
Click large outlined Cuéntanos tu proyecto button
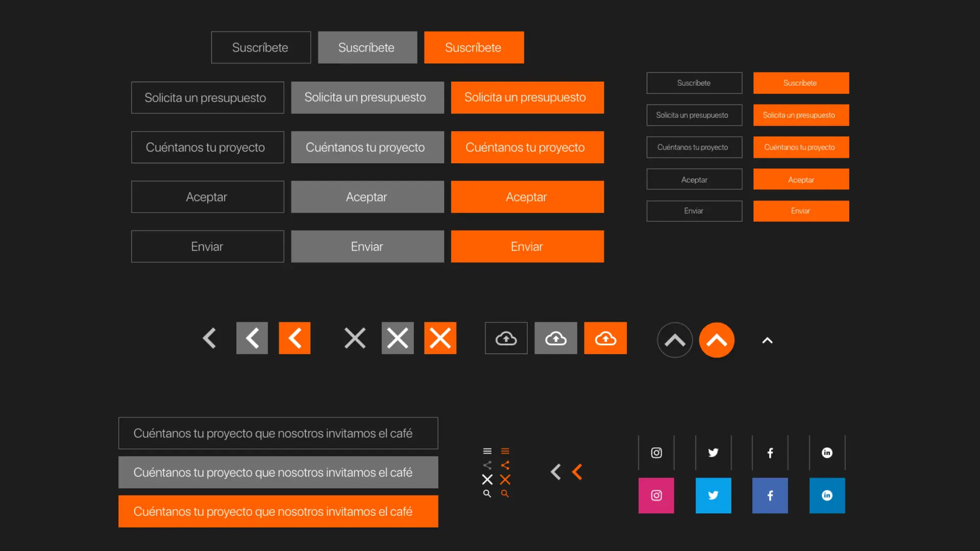click(x=207, y=147)
